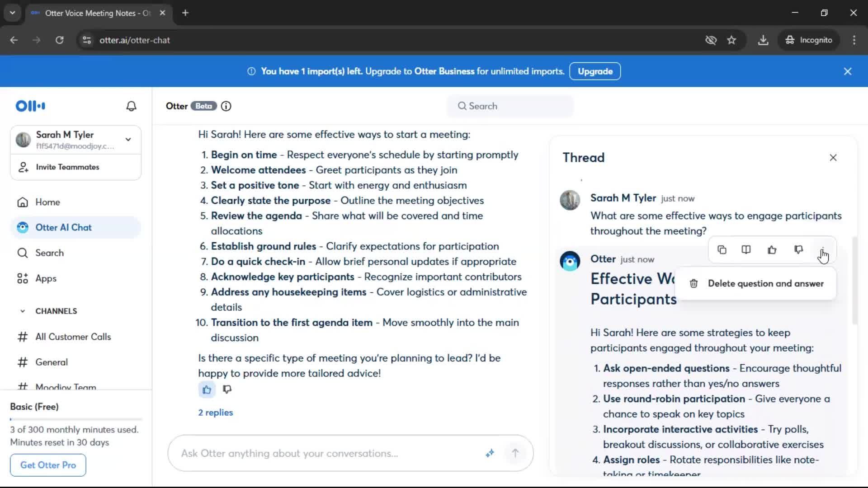Go to Home in sidebar
The image size is (868, 488).
[75, 202]
